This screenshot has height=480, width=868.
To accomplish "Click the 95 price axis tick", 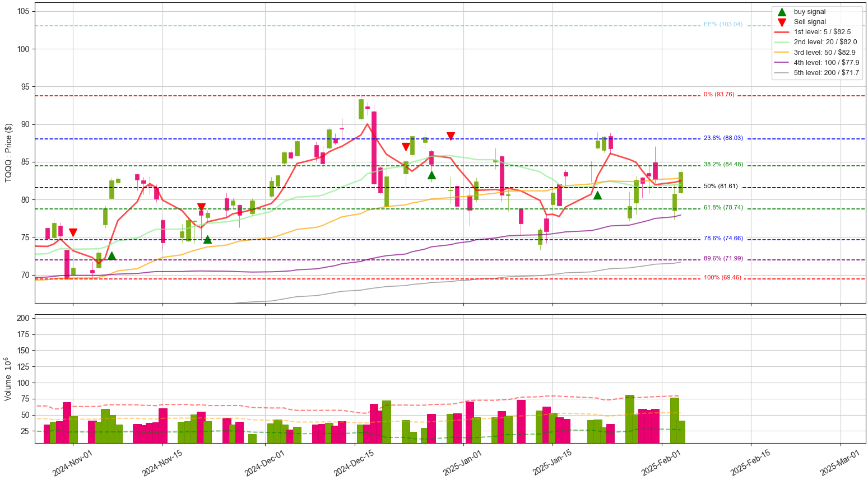I will [25, 87].
